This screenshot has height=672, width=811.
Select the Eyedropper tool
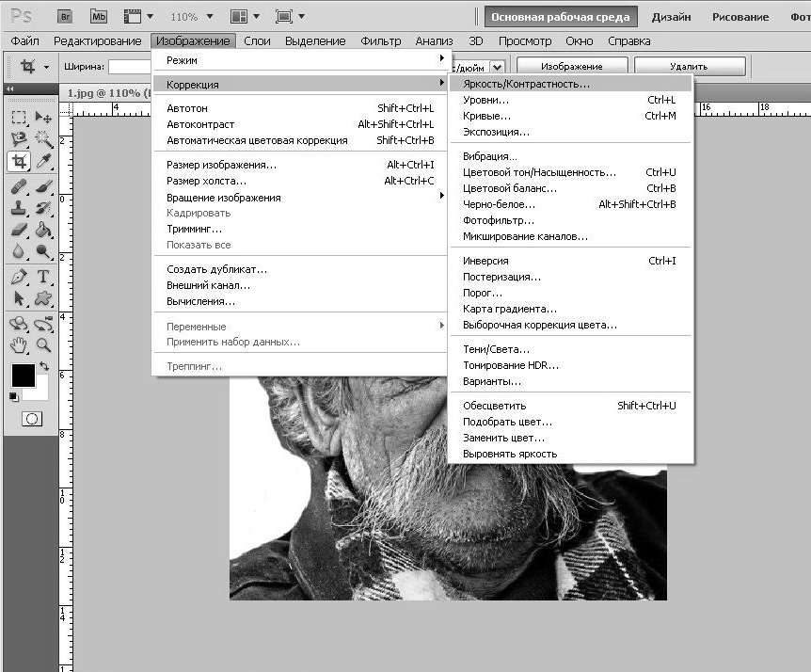coord(43,161)
